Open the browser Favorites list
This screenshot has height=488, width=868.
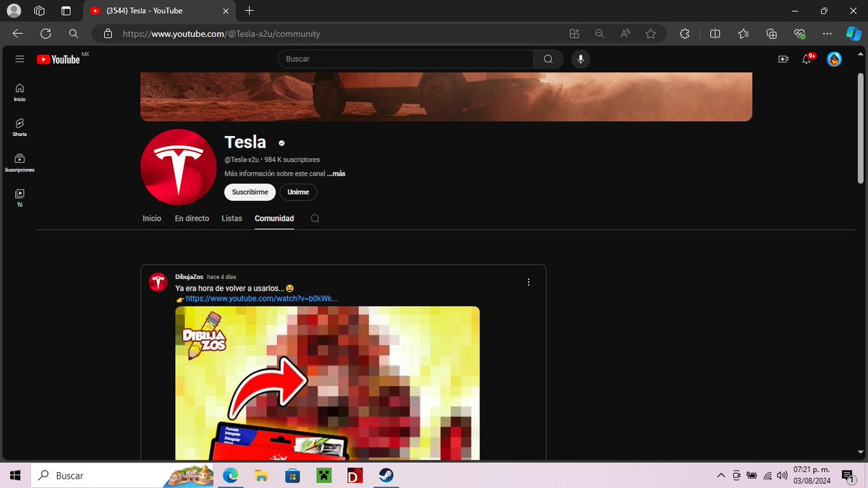744,33
